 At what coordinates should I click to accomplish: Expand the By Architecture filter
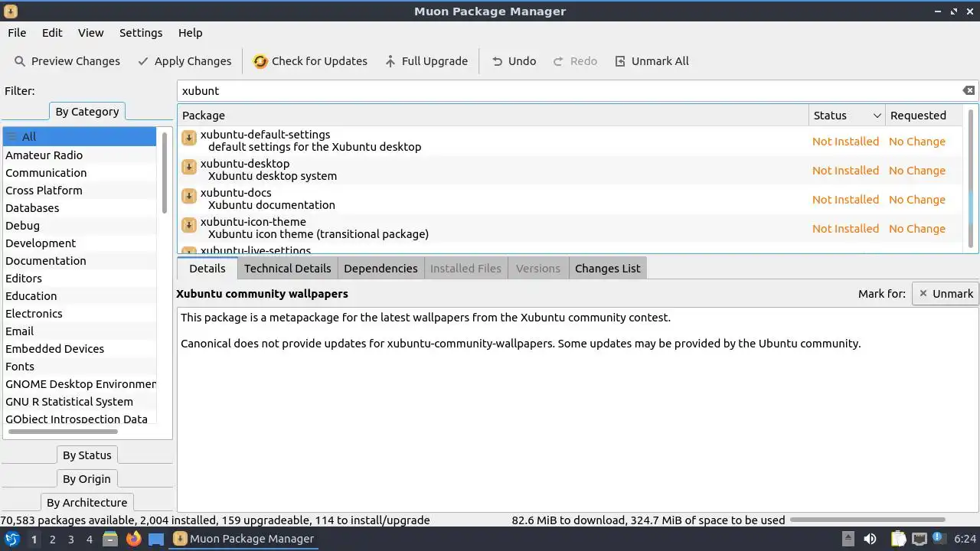click(x=87, y=503)
